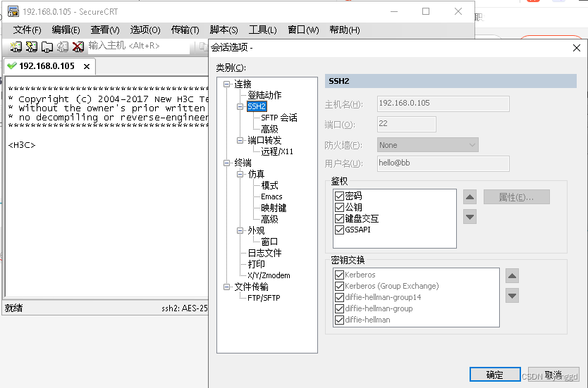Click the 用户名 field showing hello@bb
This screenshot has width=588, height=388.
[x=443, y=163]
